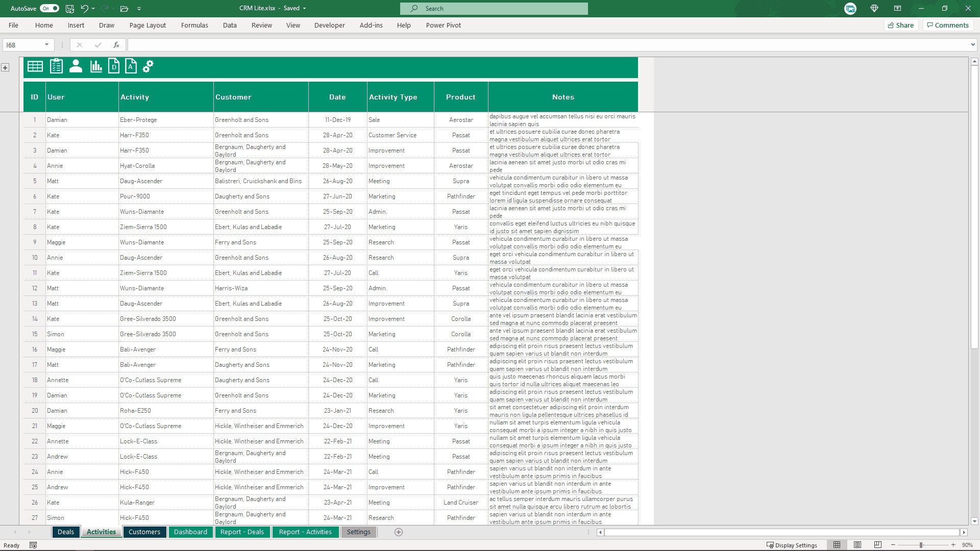The width and height of the screenshot is (980, 551).
Task: Click the Save icon in title bar
Action: 70,8
